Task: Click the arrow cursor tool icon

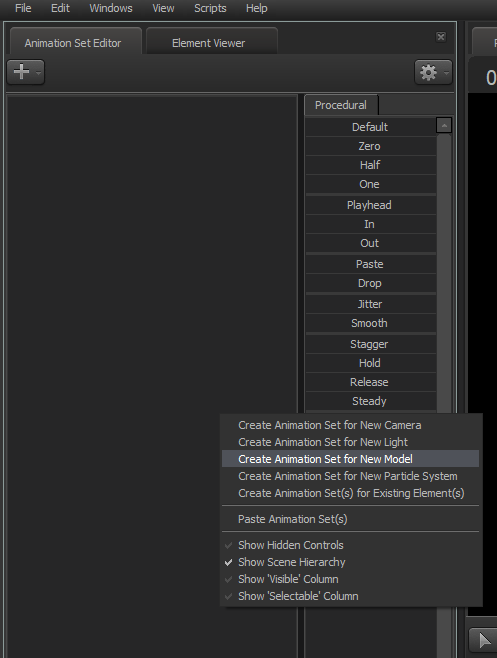Action: point(484,640)
